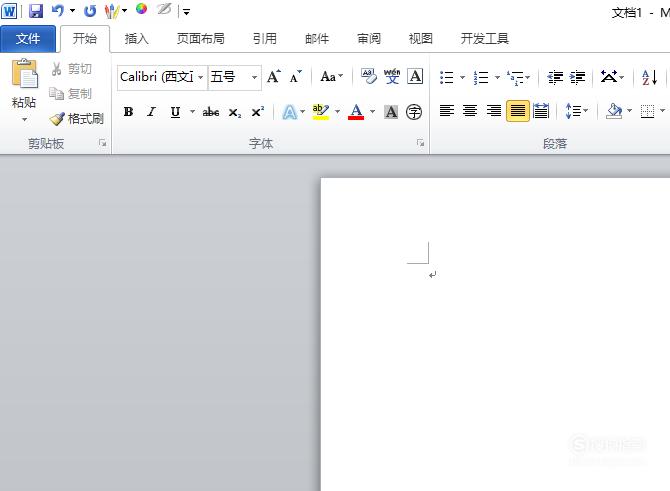This screenshot has width=670, height=491.
Task: Click the Word application icon in title bar
Action: [9, 11]
